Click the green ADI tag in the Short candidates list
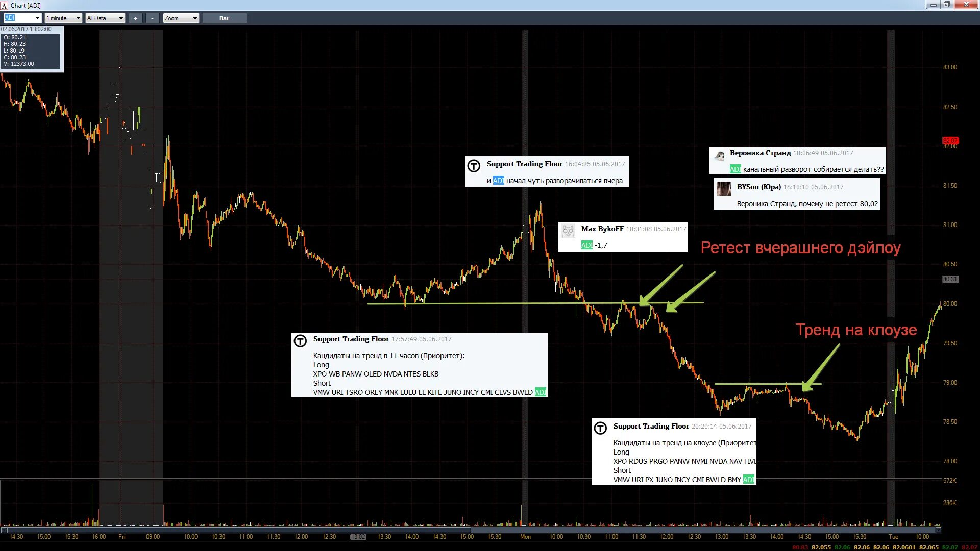Image resolution: width=980 pixels, height=551 pixels. (541, 392)
